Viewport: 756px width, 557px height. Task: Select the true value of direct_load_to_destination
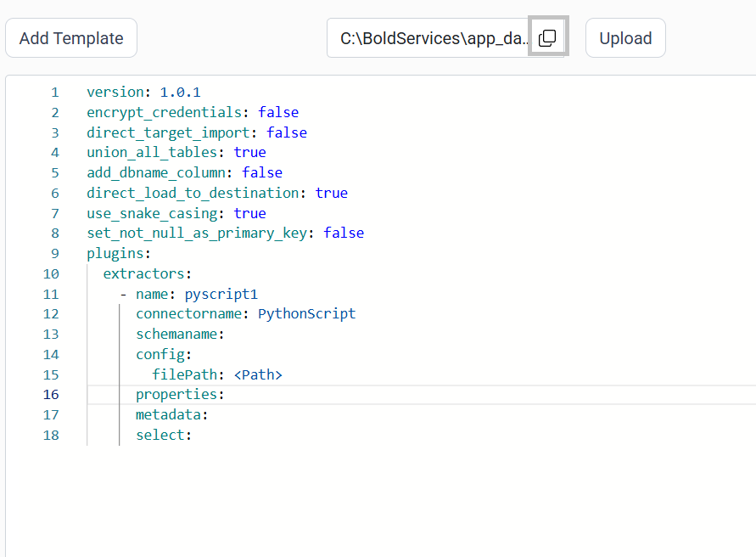click(x=331, y=193)
